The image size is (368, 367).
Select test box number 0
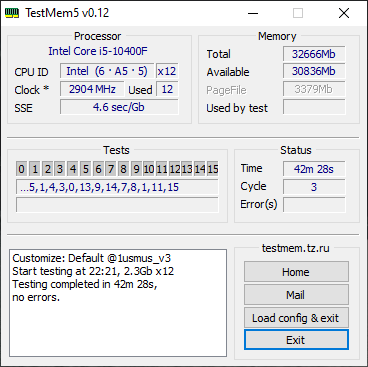point(22,169)
